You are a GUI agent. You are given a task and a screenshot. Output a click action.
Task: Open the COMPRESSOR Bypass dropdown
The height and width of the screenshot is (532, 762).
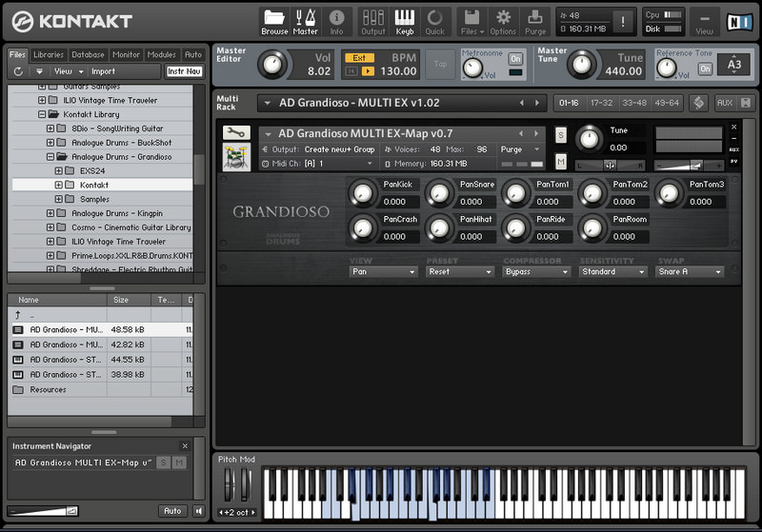[537, 272]
